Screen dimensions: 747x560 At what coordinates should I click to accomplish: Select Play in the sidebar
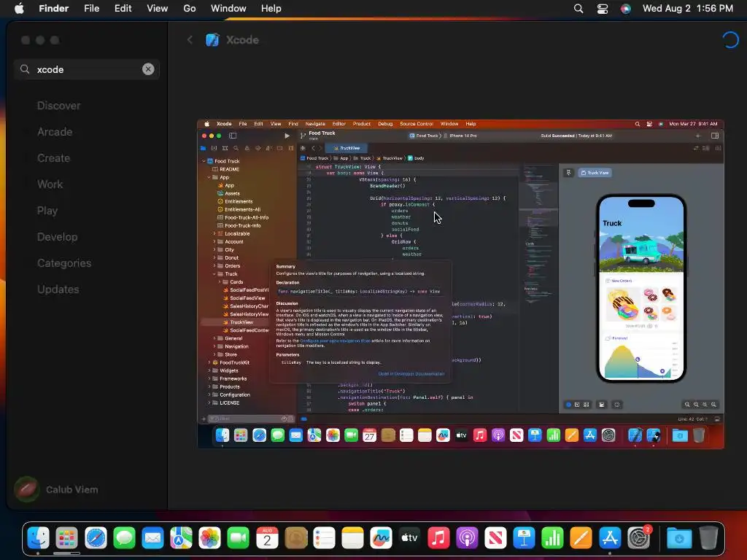click(47, 211)
